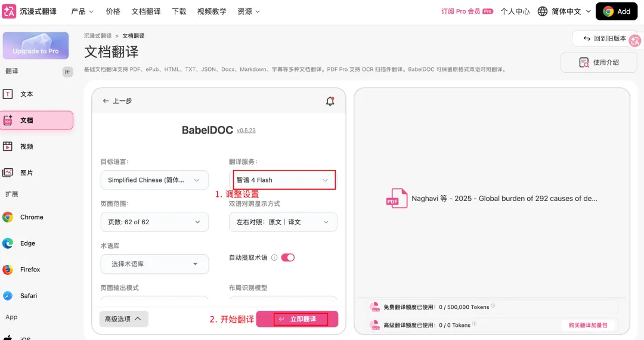This screenshot has width=644, height=340.
Task: Go to 文档翻译 in top navigation
Action: [146, 11]
